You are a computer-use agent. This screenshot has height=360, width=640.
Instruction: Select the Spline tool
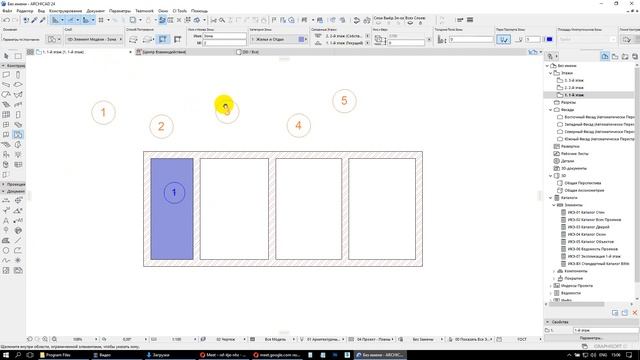(x=6, y=260)
